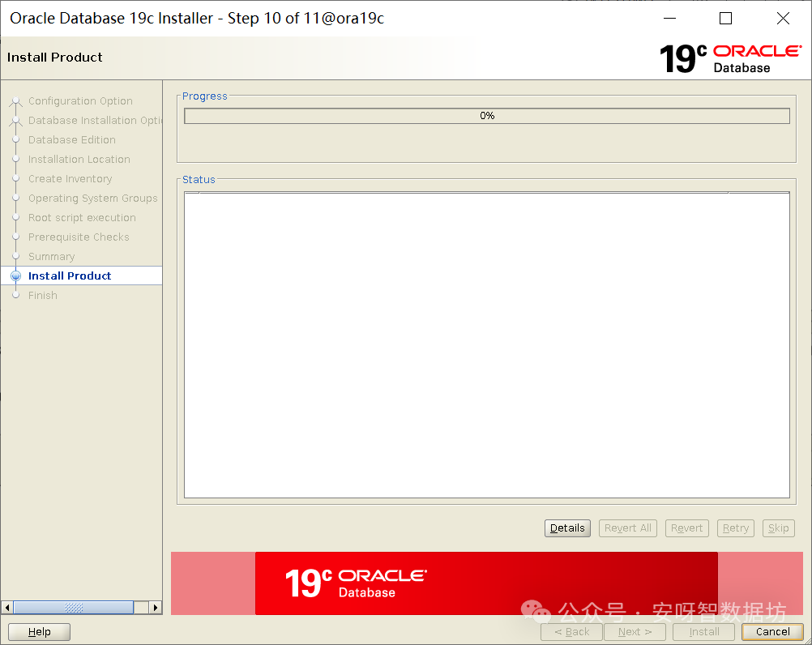Select Prerequisite Checks step
The height and width of the screenshot is (645, 812).
pos(79,237)
